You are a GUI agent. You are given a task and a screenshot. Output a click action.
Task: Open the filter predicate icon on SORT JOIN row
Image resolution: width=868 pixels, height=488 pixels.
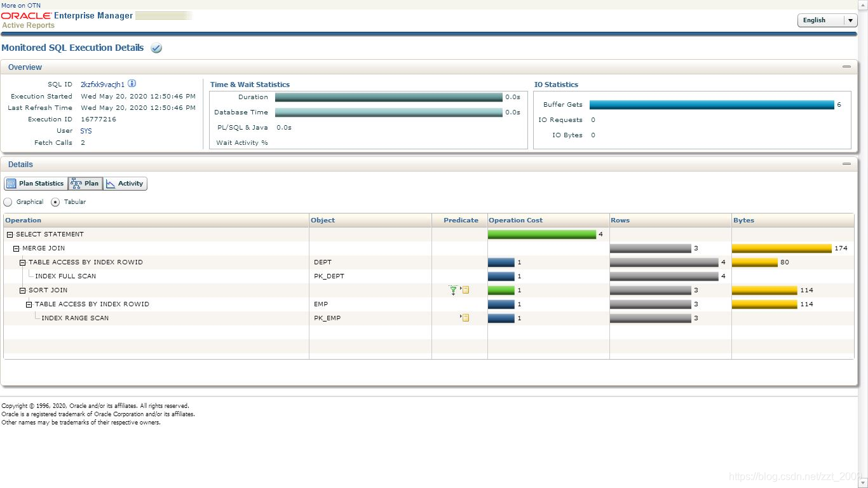pos(453,290)
